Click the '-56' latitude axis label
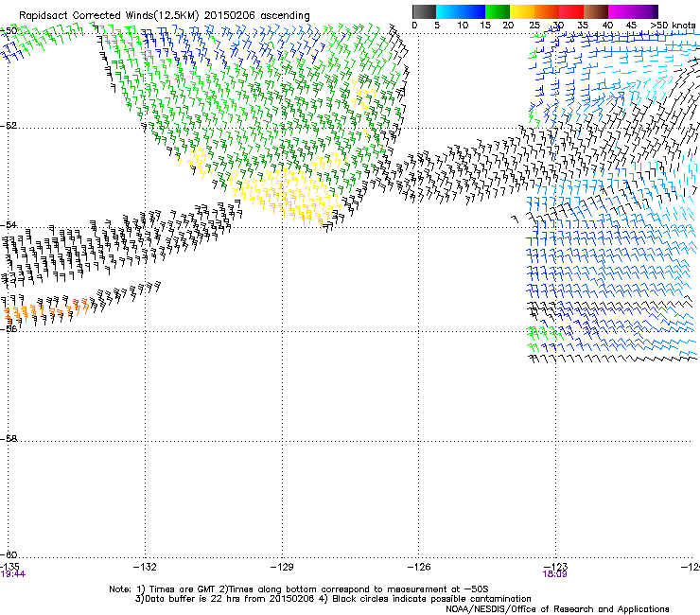 (9, 328)
